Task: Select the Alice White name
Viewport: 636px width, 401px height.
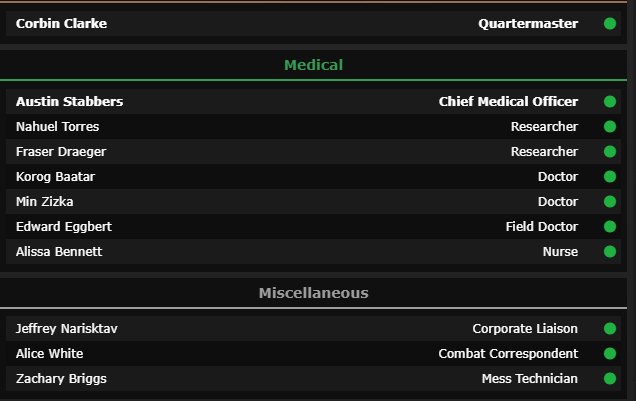Action: click(x=50, y=354)
